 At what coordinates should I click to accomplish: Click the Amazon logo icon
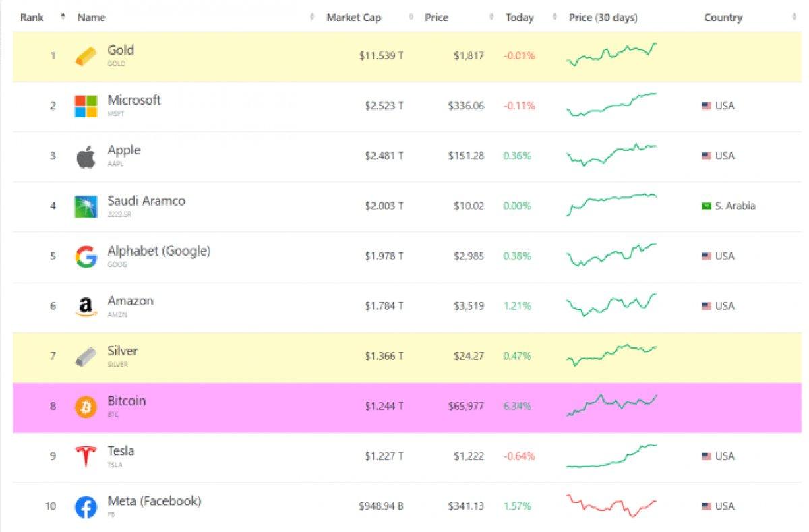pyautogui.click(x=86, y=307)
